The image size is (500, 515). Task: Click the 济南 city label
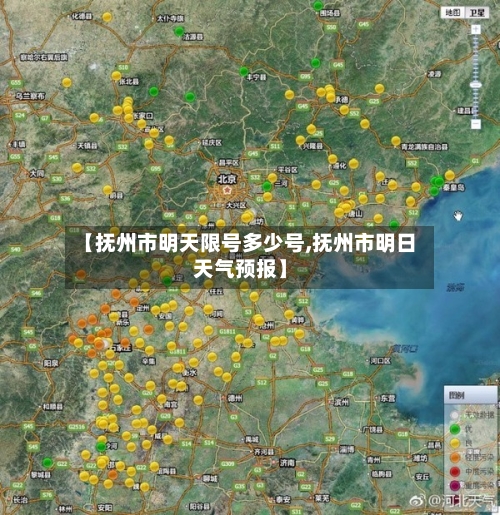(x=287, y=463)
